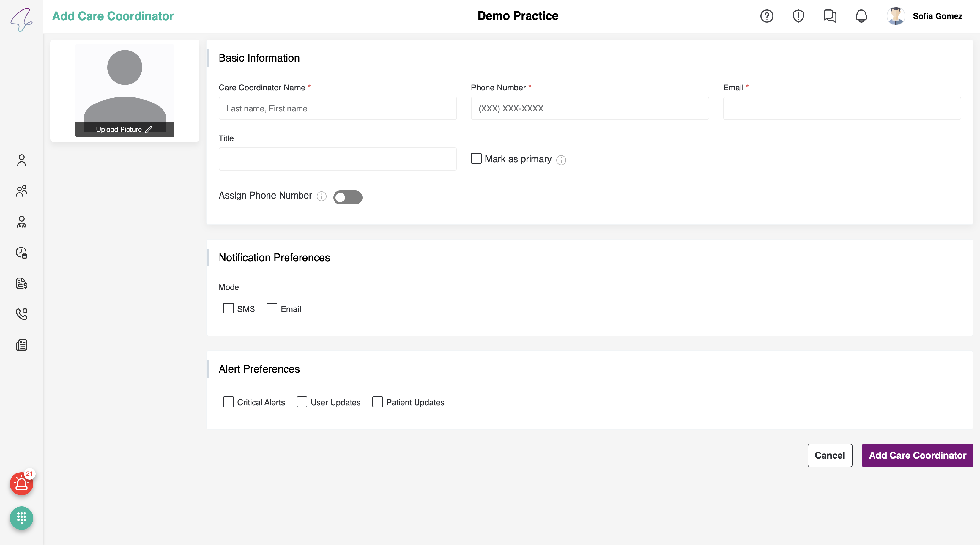Open the users group sidebar icon
This screenshot has height=545, width=980.
pos(22,191)
